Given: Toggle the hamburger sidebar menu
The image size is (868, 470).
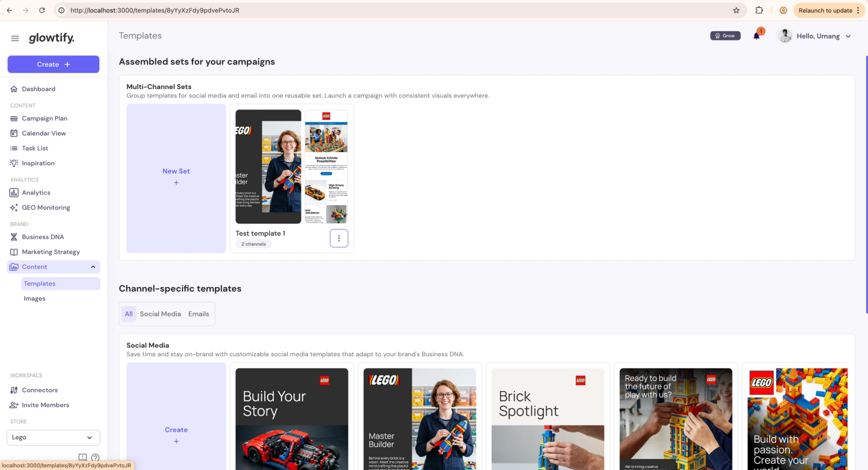Looking at the screenshot, I should click(x=15, y=39).
